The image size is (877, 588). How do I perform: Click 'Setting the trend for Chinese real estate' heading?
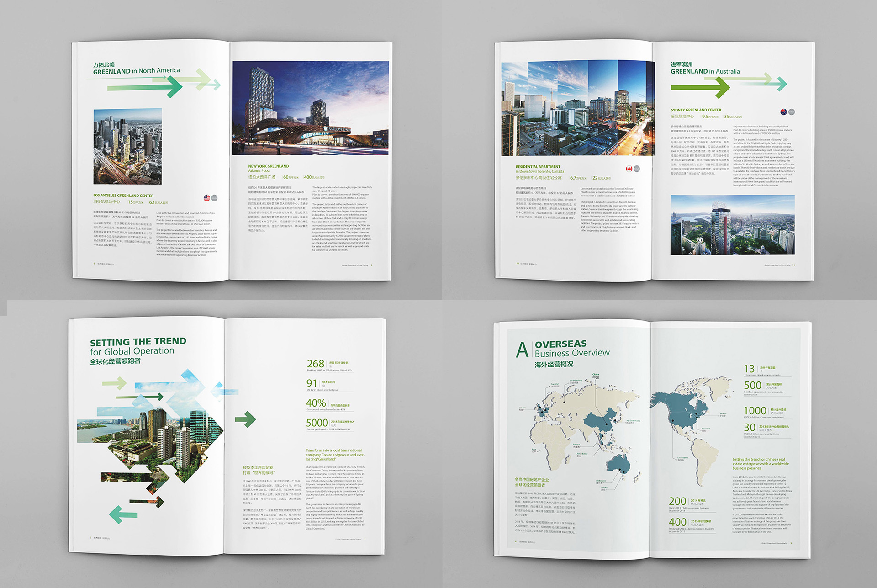tap(761, 464)
